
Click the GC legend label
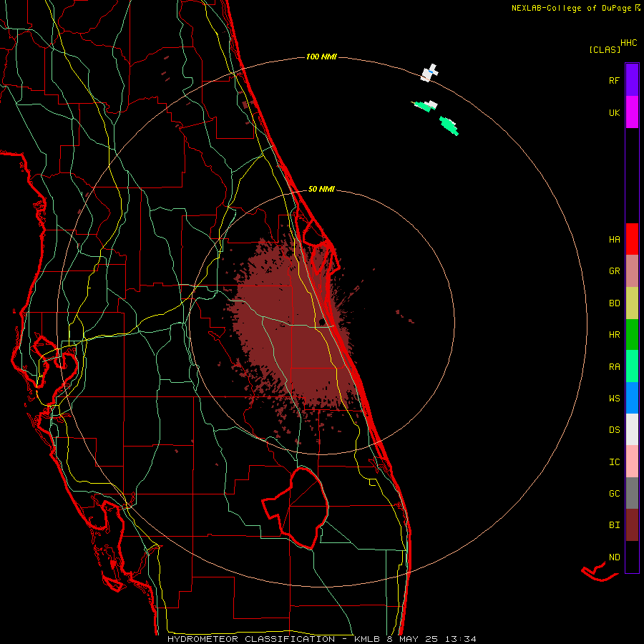click(x=614, y=494)
